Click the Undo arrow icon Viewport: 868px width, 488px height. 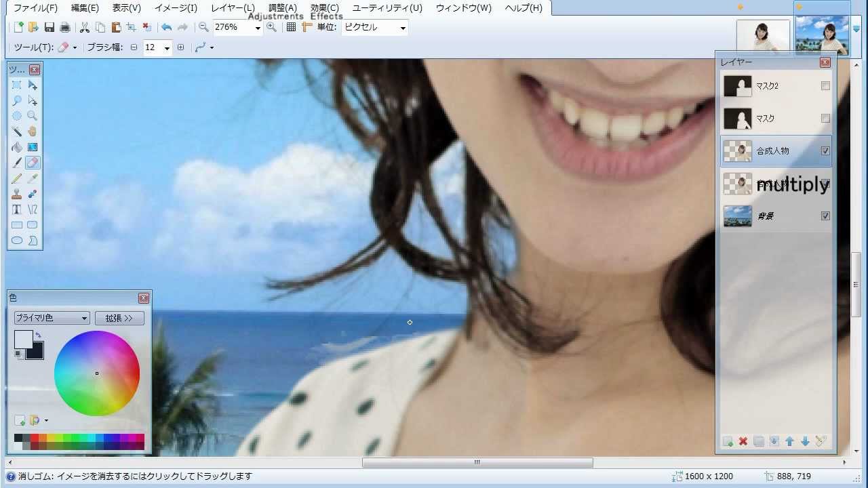pyautogui.click(x=166, y=27)
